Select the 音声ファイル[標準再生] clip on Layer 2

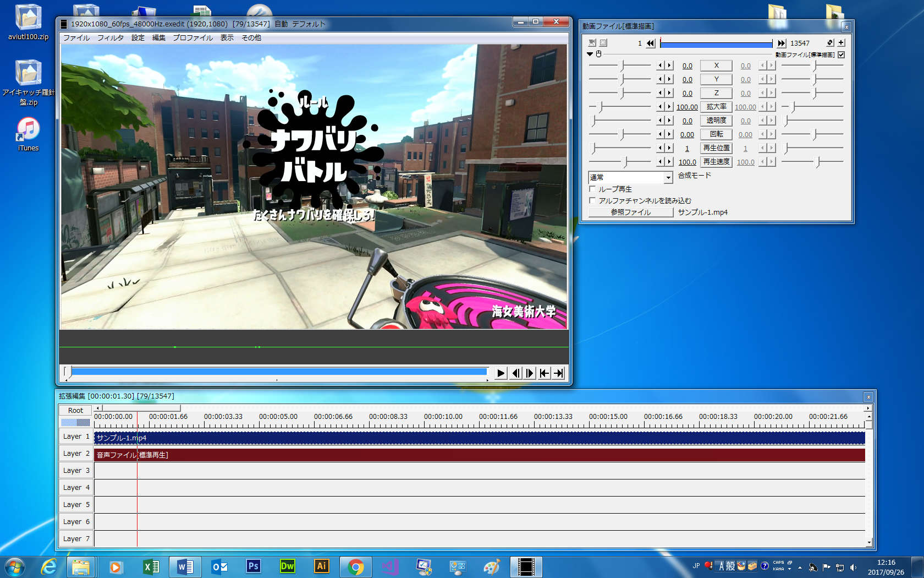(479, 455)
